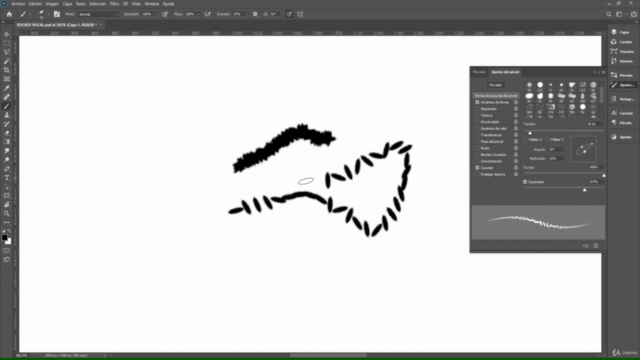This screenshot has width=640, height=360.
Task: Collapse the brush settings panel double-arrow
Action: click(596, 72)
